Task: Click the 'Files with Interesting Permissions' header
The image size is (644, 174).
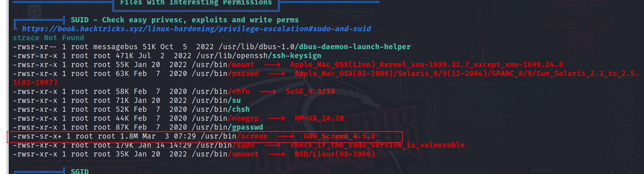Action: pyautogui.click(x=196, y=3)
